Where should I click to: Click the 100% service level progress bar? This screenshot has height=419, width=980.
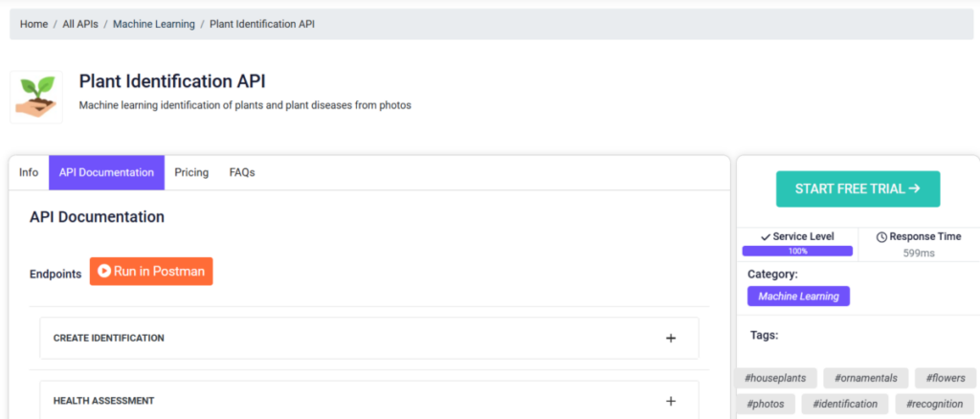click(797, 251)
